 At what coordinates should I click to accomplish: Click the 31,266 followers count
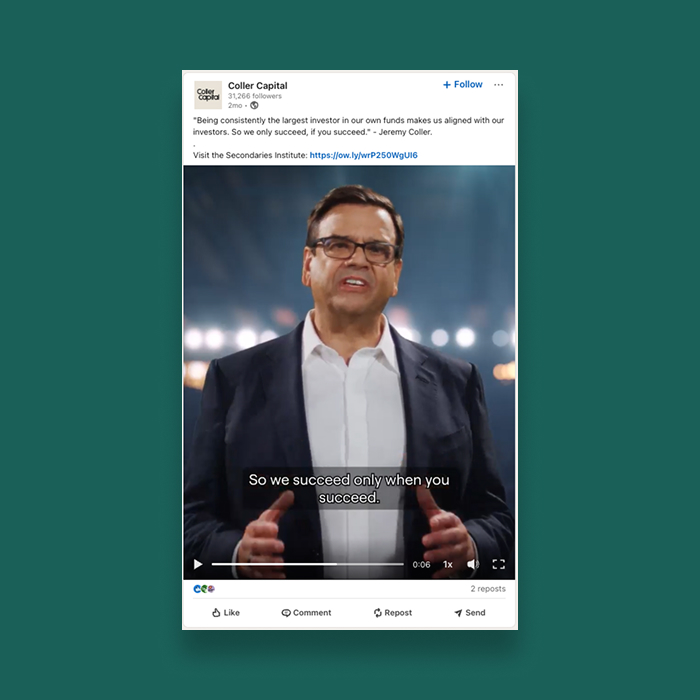point(255,96)
